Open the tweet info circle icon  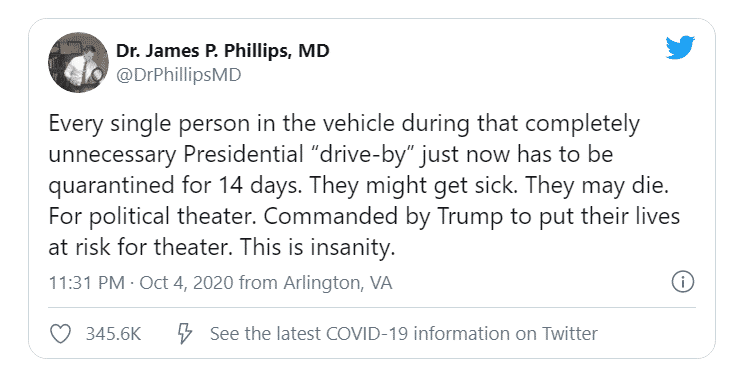pyautogui.click(x=683, y=282)
